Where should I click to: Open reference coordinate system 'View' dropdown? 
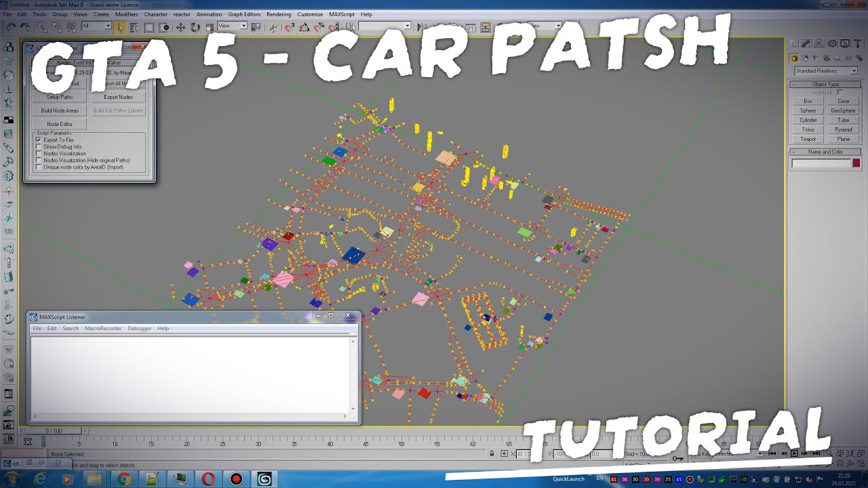tap(233, 26)
